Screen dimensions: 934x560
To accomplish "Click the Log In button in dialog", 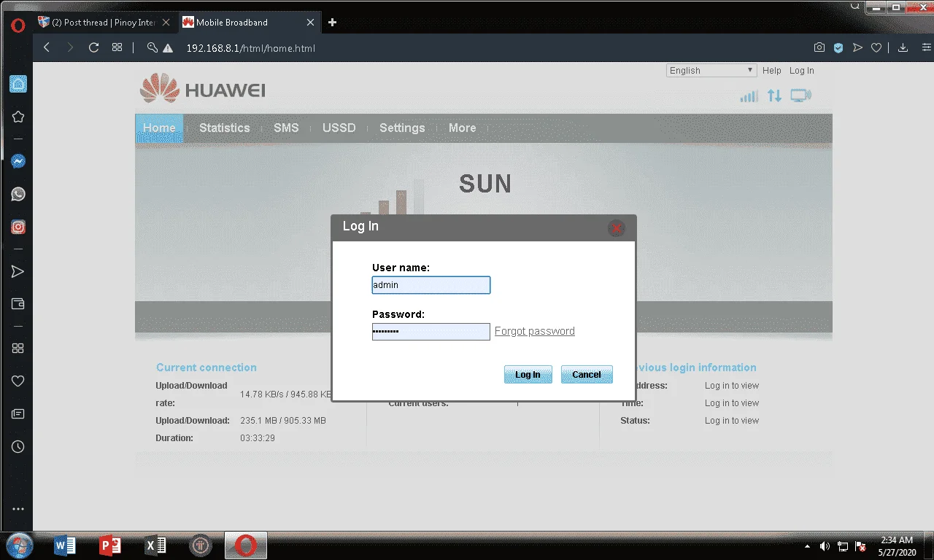I will pos(528,375).
